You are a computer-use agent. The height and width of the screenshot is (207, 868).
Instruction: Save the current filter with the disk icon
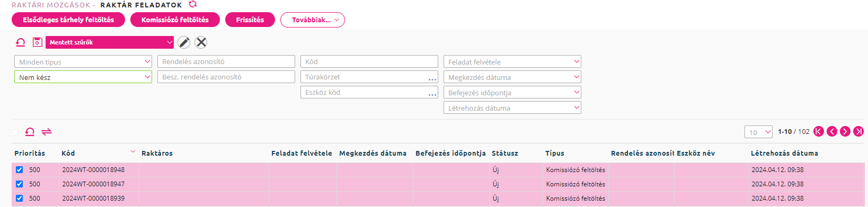point(38,42)
